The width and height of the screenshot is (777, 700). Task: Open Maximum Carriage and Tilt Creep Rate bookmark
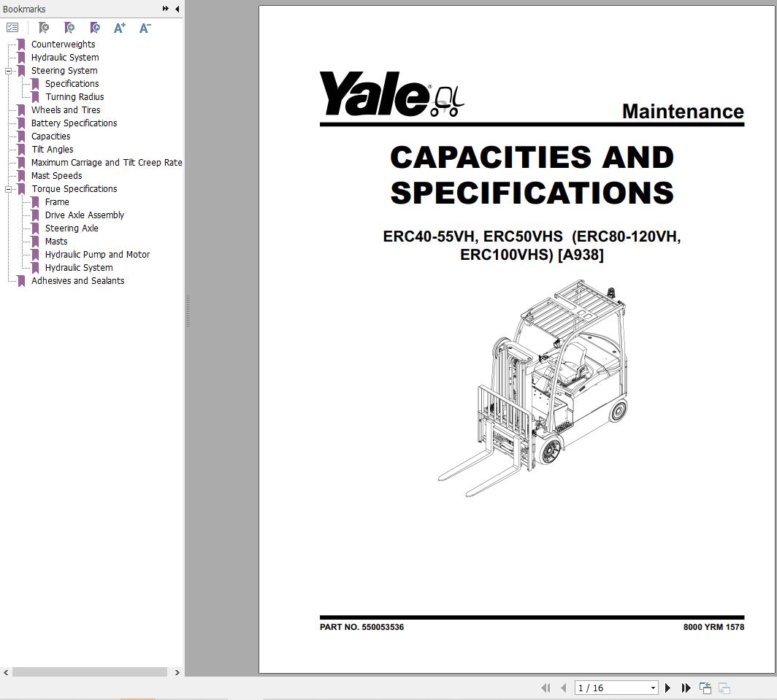pos(107,163)
